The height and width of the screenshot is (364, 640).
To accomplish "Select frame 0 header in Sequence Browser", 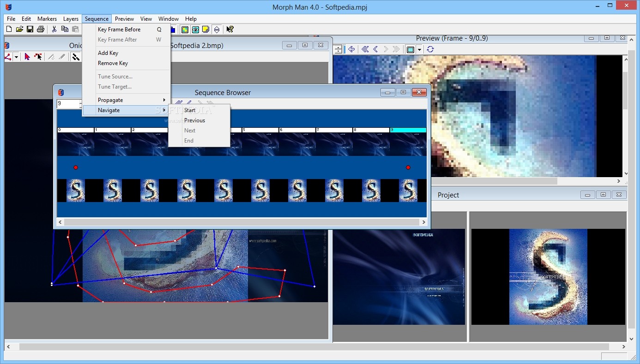I will click(x=76, y=130).
